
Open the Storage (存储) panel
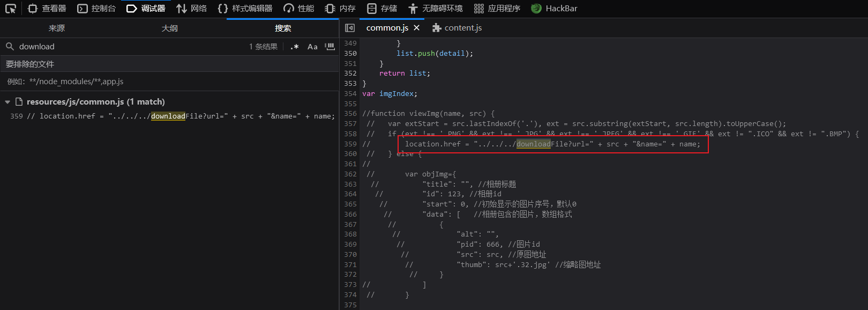coord(382,9)
